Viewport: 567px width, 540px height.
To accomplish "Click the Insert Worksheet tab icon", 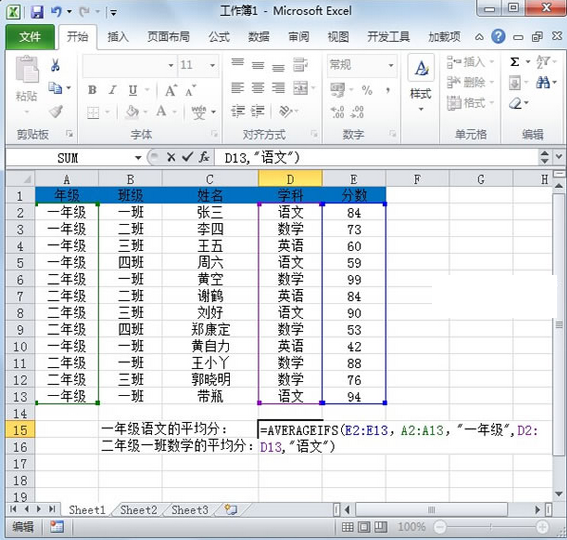I will point(231,510).
